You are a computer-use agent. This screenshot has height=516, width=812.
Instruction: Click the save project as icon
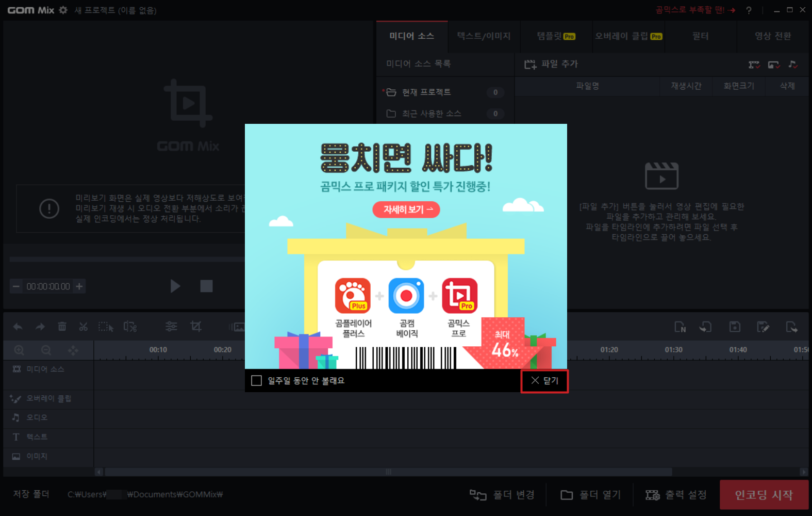pyautogui.click(x=763, y=327)
